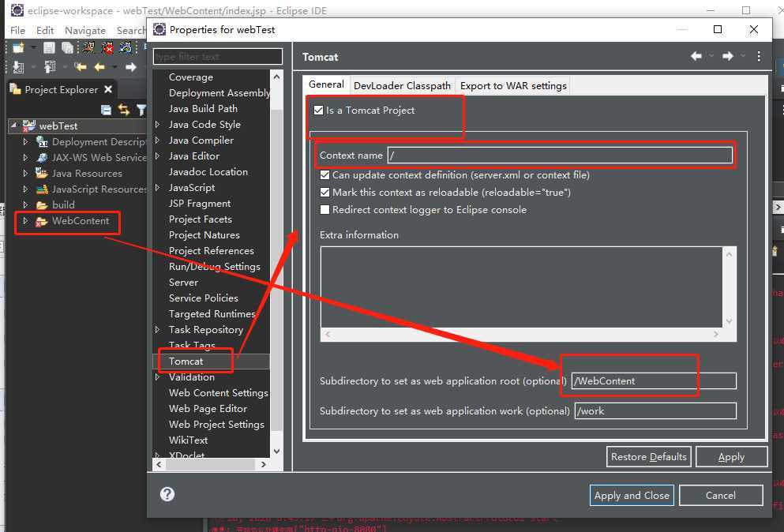The image size is (784, 532).
Task: Expand Task Repository in properties list
Action: (157, 329)
